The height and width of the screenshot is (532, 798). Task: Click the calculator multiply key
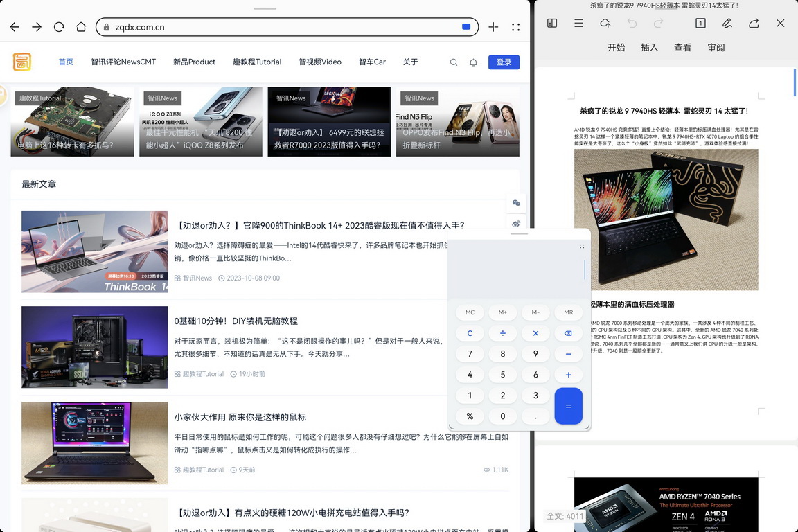coord(535,333)
